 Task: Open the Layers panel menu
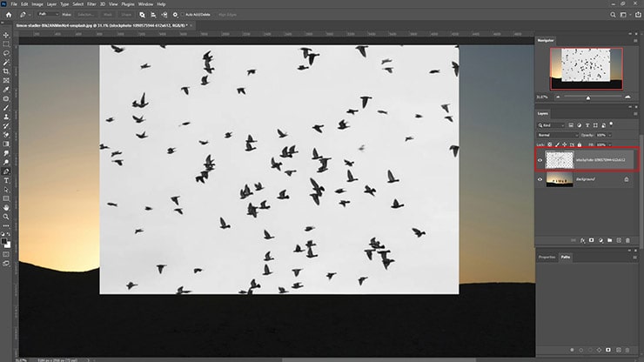tap(635, 113)
